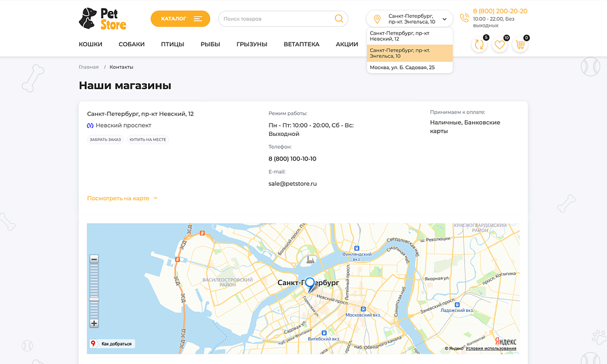This screenshot has height=364, width=607.
Task: Focus the Поиск товаров search field
Action: (x=276, y=19)
